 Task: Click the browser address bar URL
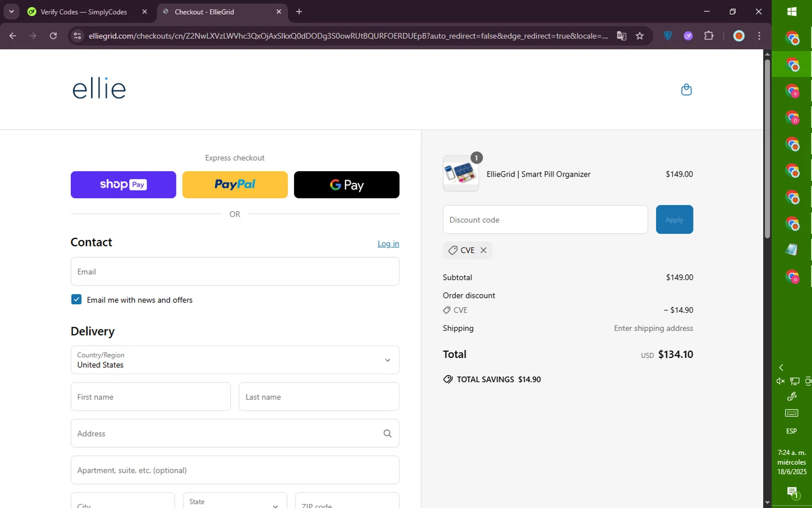[x=348, y=36]
